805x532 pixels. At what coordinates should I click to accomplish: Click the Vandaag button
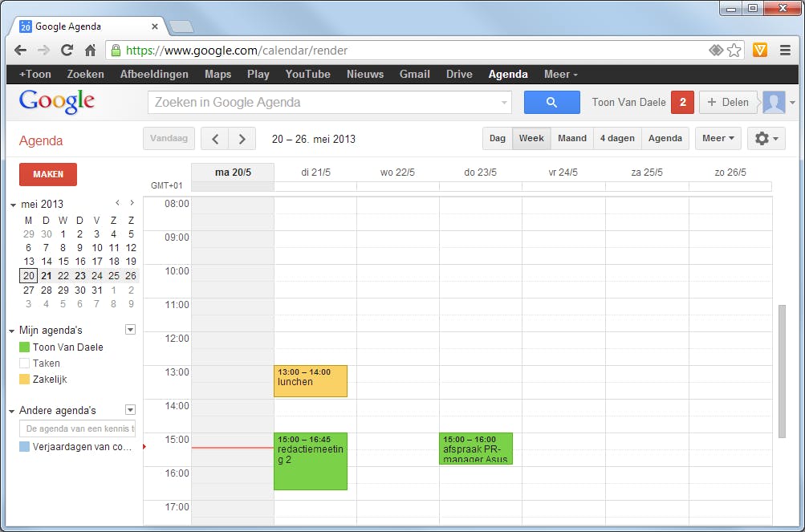pos(169,139)
